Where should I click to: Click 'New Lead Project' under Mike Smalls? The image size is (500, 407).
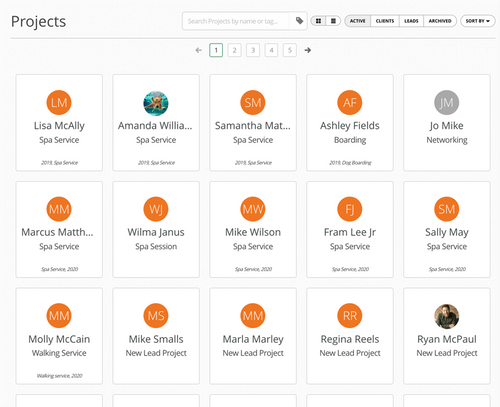[x=156, y=353]
